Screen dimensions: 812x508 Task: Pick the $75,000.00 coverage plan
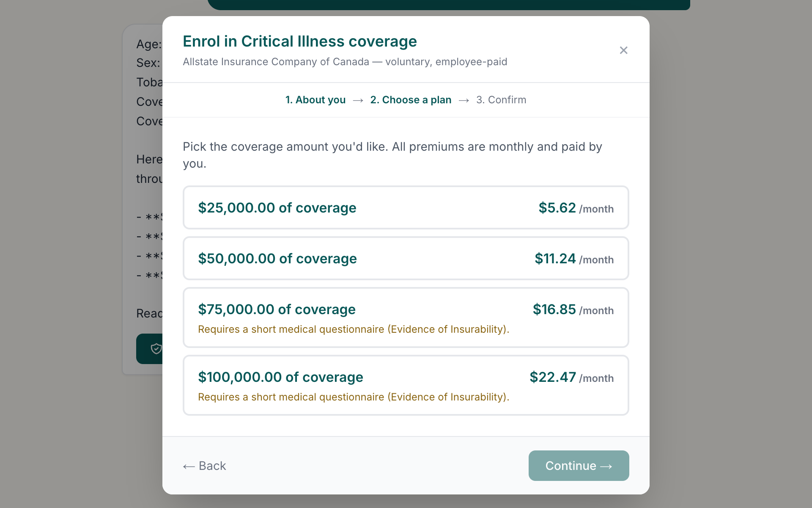point(406,317)
